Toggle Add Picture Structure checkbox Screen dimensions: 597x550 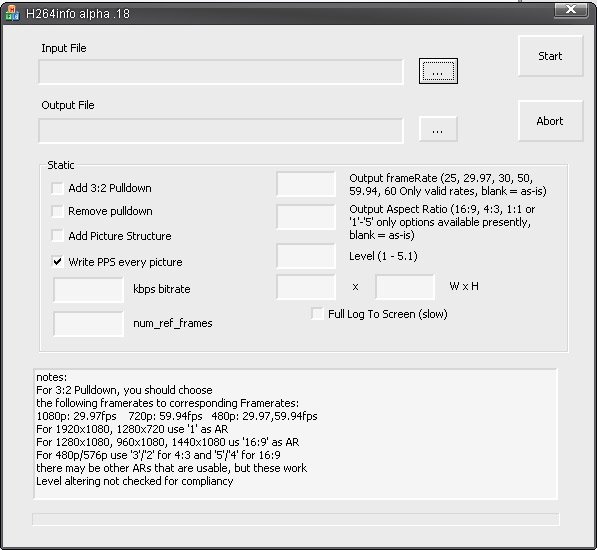pyautogui.click(x=57, y=236)
